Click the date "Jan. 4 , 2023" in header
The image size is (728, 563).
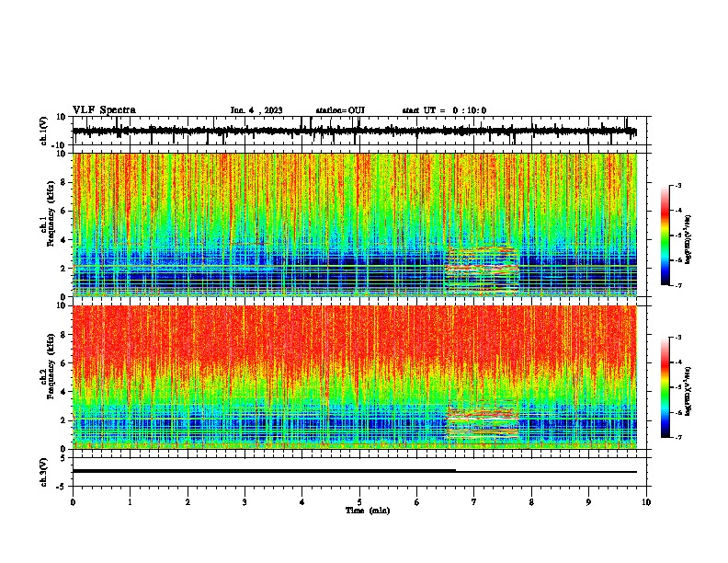[256, 110]
